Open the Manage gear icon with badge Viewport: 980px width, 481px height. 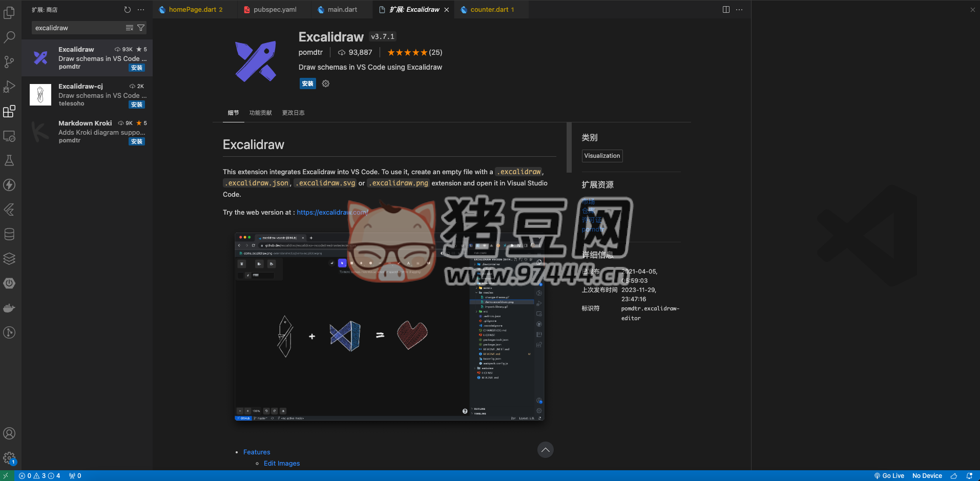point(9,458)
